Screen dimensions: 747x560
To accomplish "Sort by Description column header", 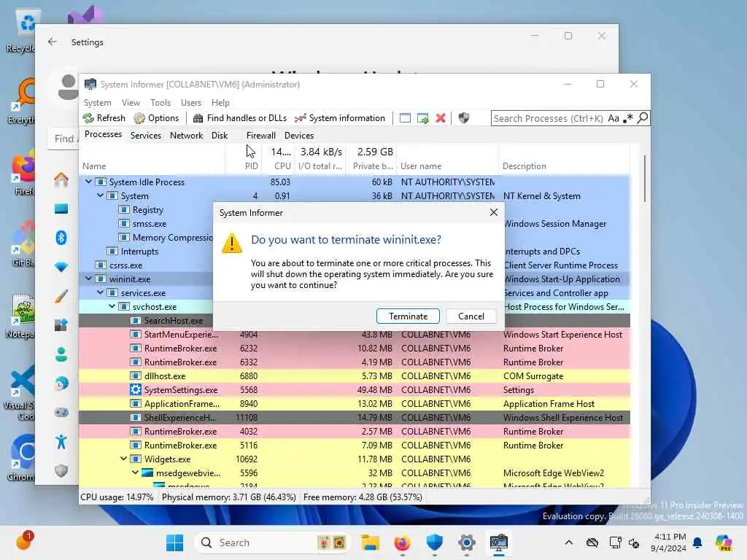I will coord(525,166).
